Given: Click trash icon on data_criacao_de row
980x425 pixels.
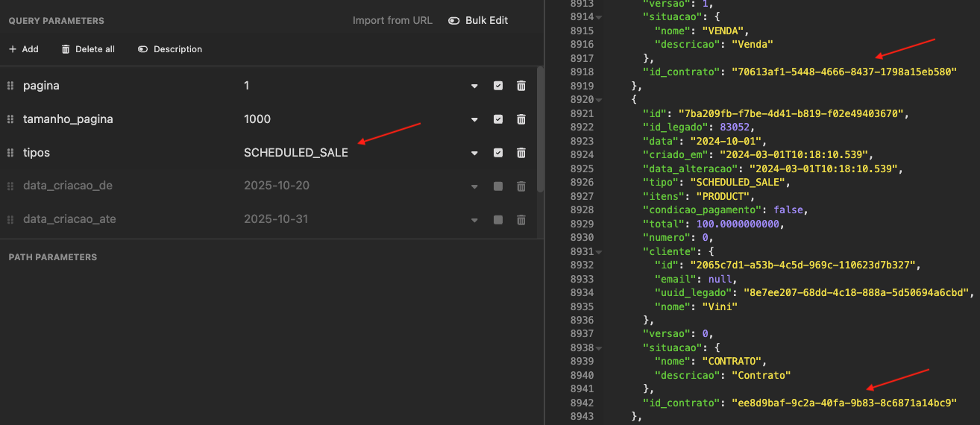Looking at the screenshot, I should pos(521,186).
